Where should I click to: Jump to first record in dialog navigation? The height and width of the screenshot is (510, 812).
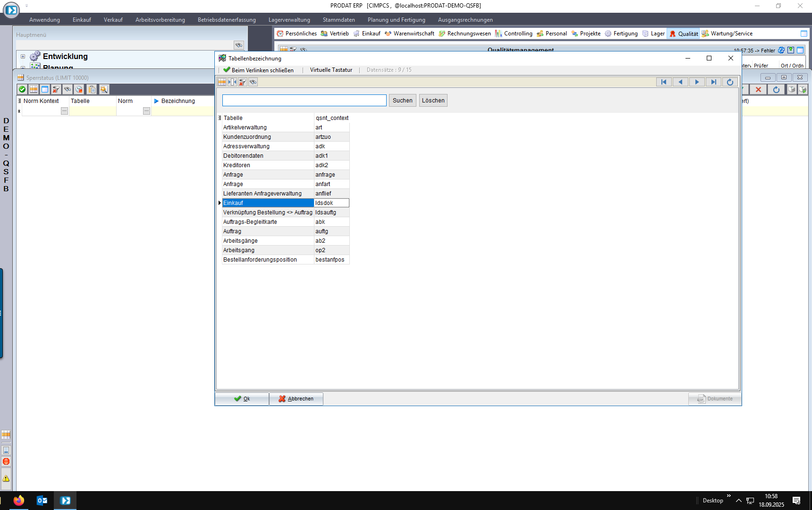(x=664, y=82)
